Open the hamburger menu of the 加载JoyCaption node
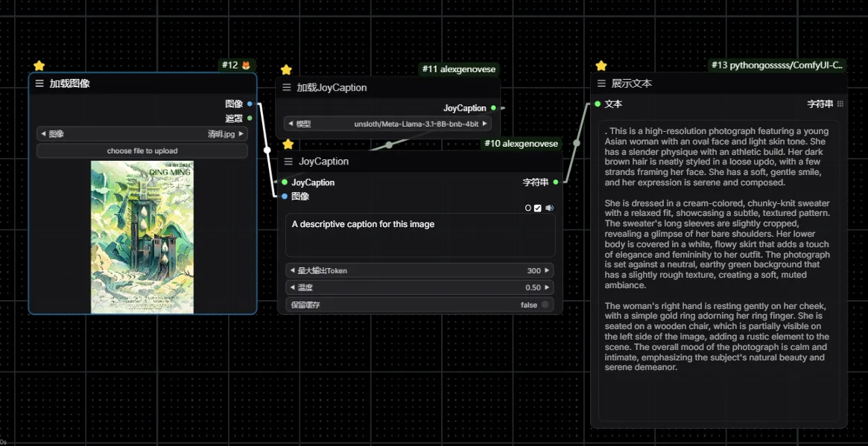868x446 pixels. [x=287, y=87]
